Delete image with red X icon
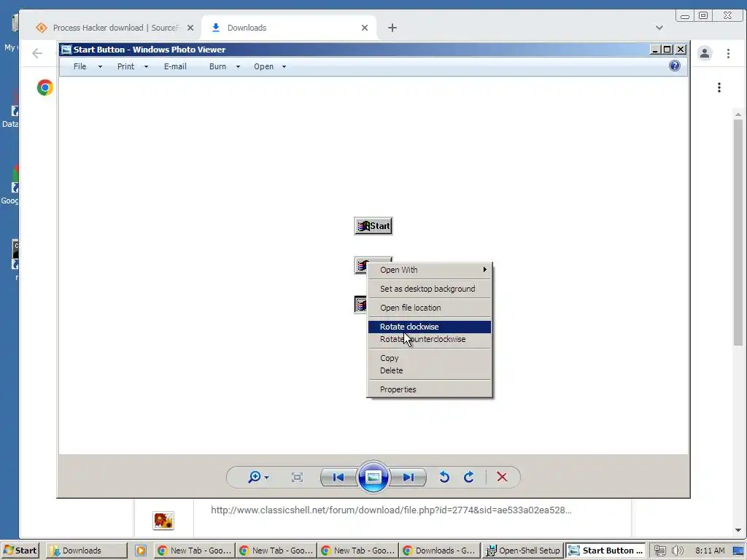Viewport: 747px width, 560px height. 502,477
